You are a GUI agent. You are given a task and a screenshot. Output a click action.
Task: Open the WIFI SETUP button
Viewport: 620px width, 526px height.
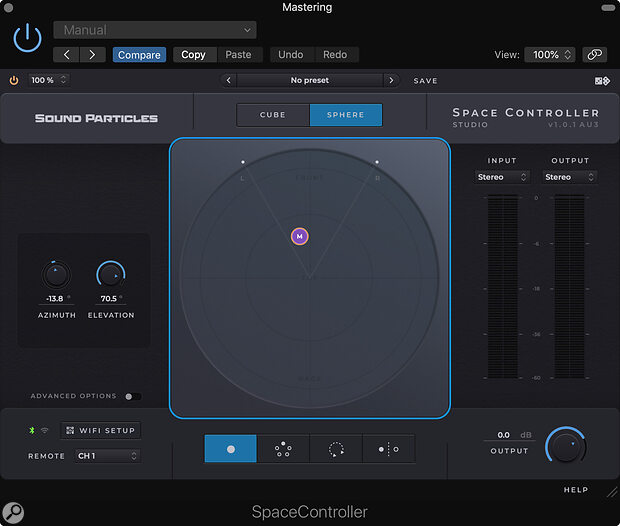pos(100,430)
